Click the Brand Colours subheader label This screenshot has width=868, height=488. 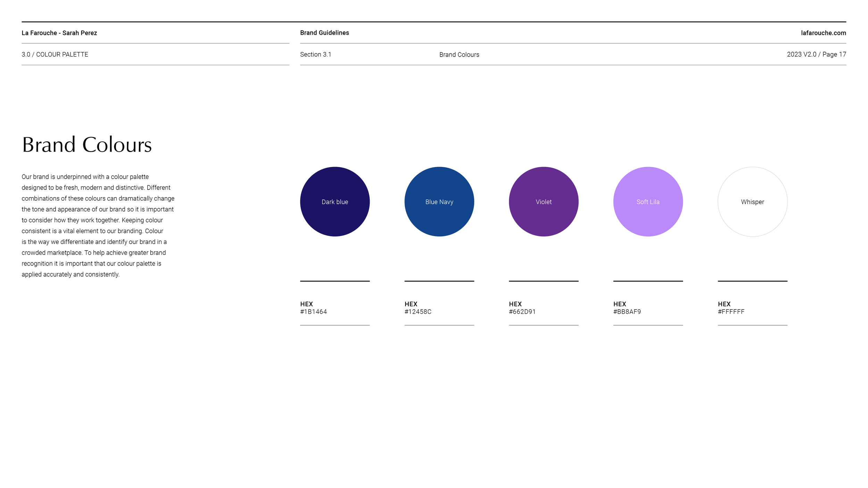459,54
